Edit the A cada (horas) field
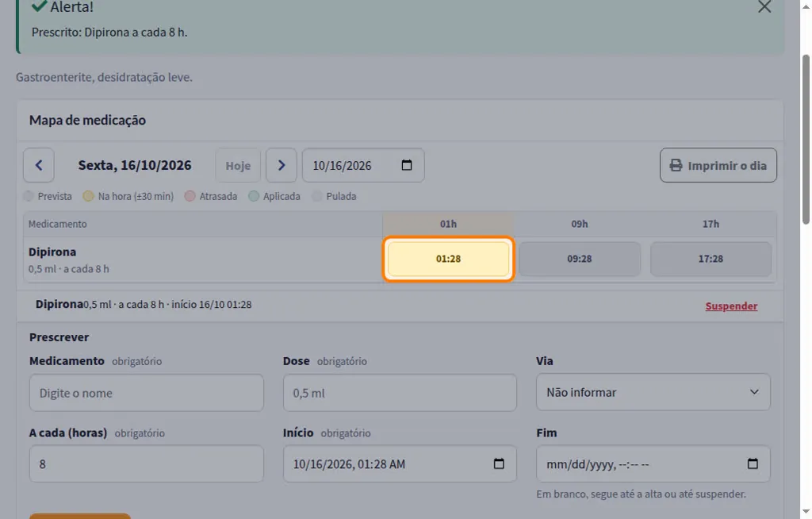Screen dimensions: 812x519 click(147, 463)
